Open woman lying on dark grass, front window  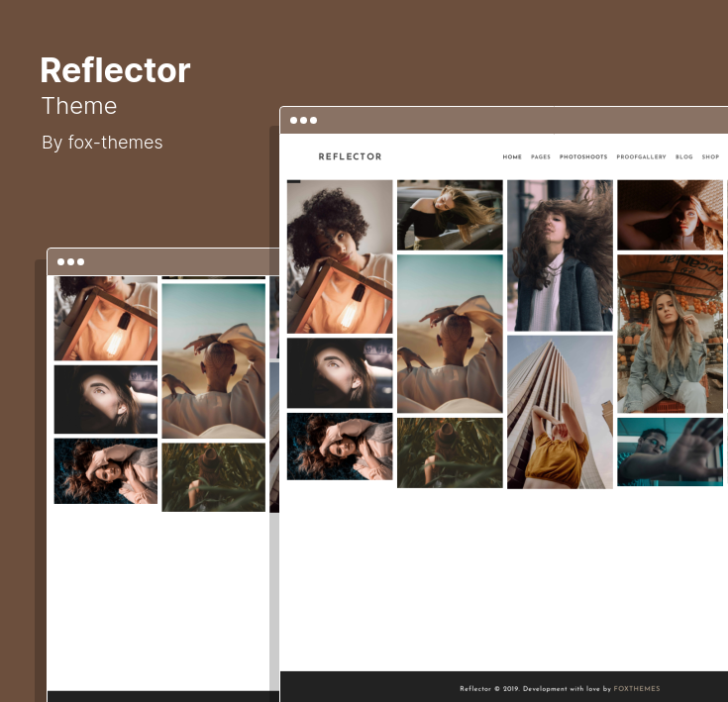(x=340, y=447)
